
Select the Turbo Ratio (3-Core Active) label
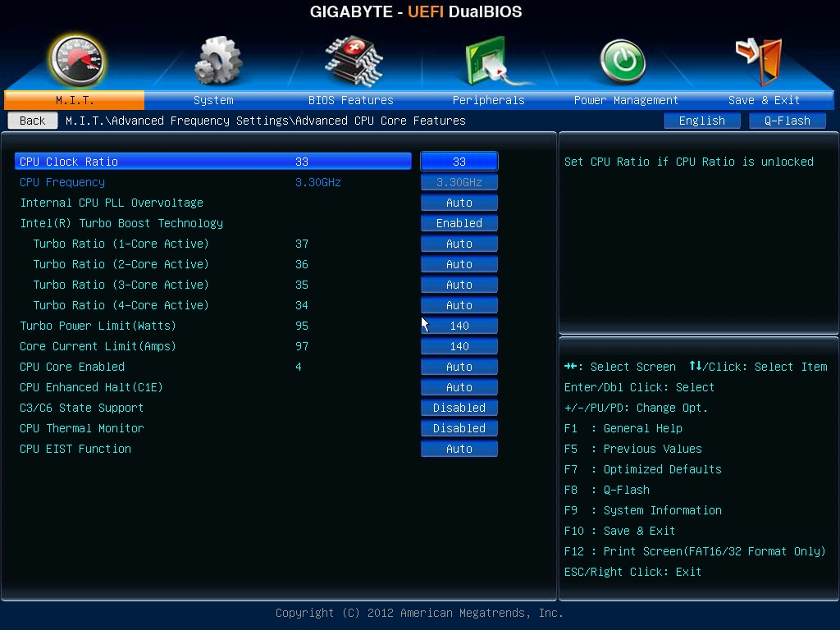point(121,285)
